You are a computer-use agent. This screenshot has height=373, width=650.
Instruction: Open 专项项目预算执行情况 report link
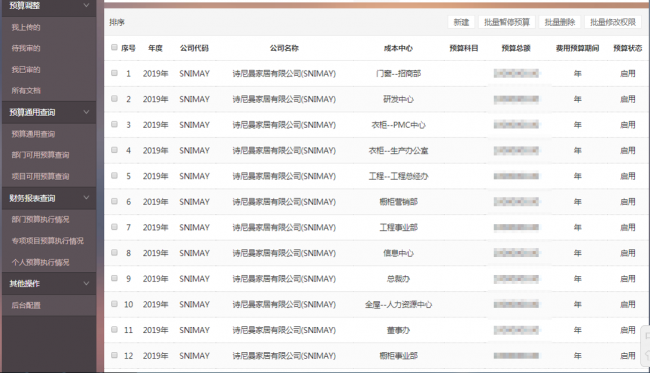[x=47, y=241]
